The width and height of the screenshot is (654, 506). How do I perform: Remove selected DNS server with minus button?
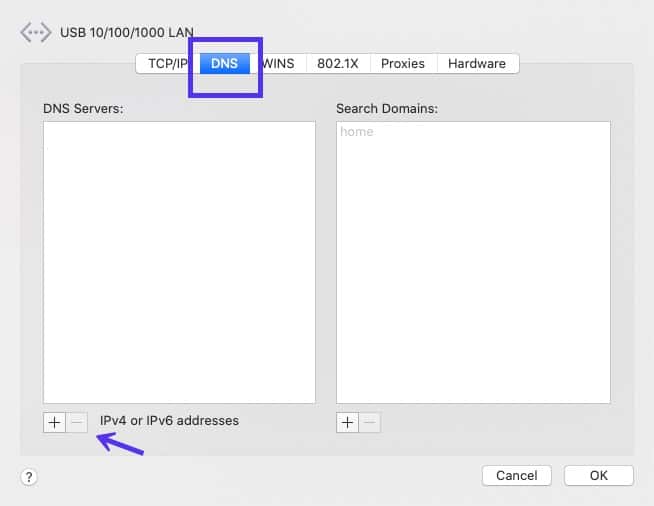[x=77, y=422]
